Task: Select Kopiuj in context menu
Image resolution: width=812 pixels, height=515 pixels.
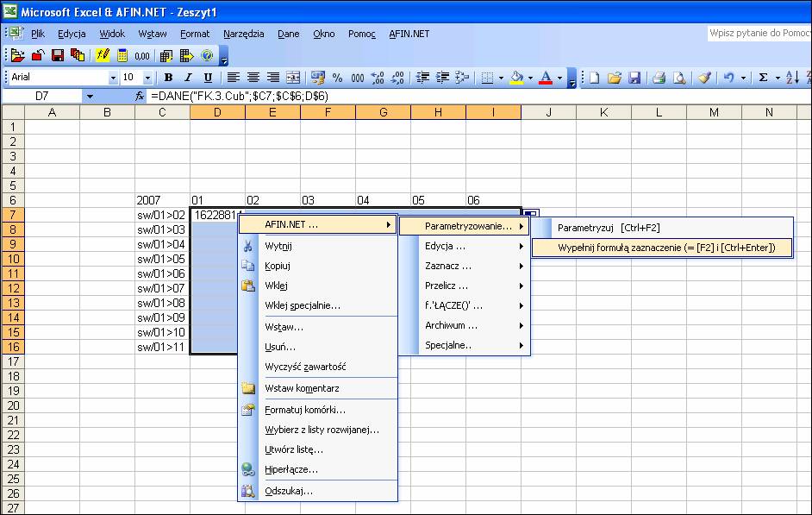Action: (317, 266)
